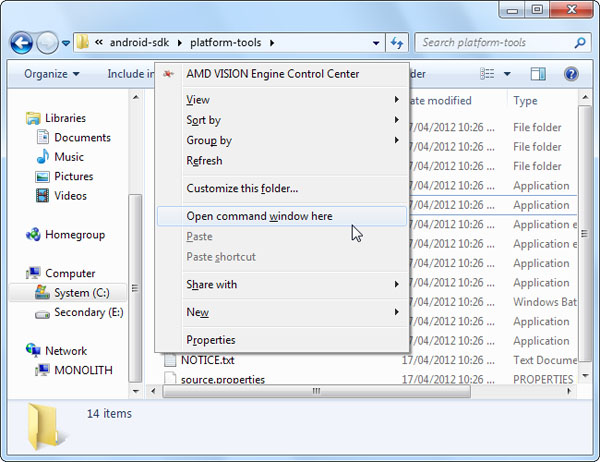The height and width of the screenshot is (462, 600).
Task: Click the Computer monitor icon
Action: [33, 273]
